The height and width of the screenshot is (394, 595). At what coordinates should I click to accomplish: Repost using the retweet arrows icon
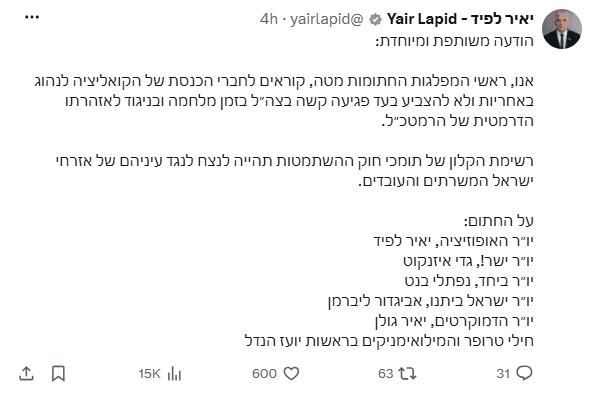[x=408, y=374]
